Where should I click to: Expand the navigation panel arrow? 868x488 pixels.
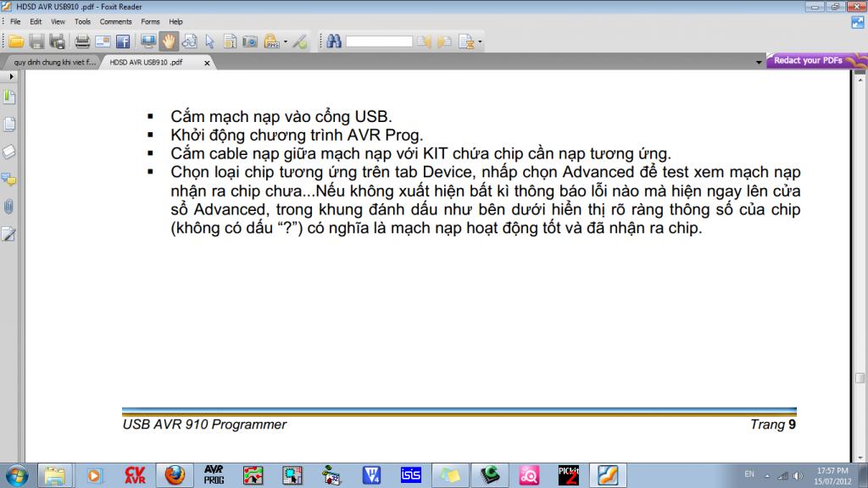coord(11,76)
